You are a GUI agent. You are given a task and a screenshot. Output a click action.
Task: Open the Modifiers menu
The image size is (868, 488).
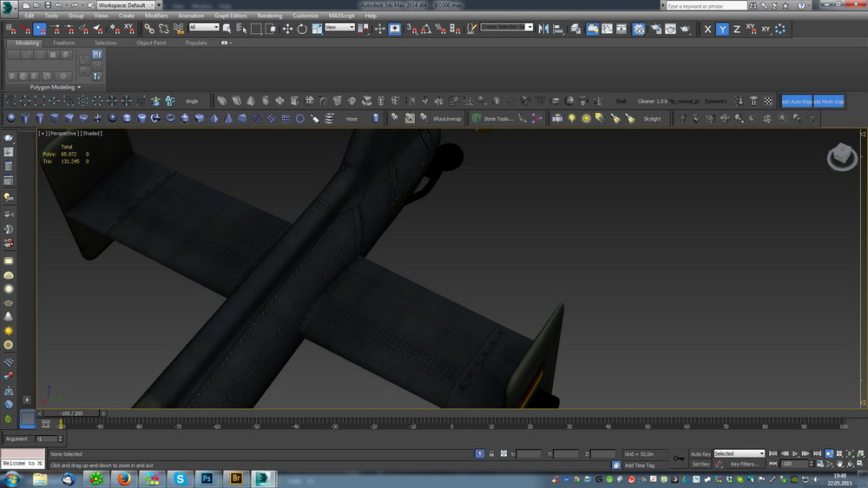156,16
